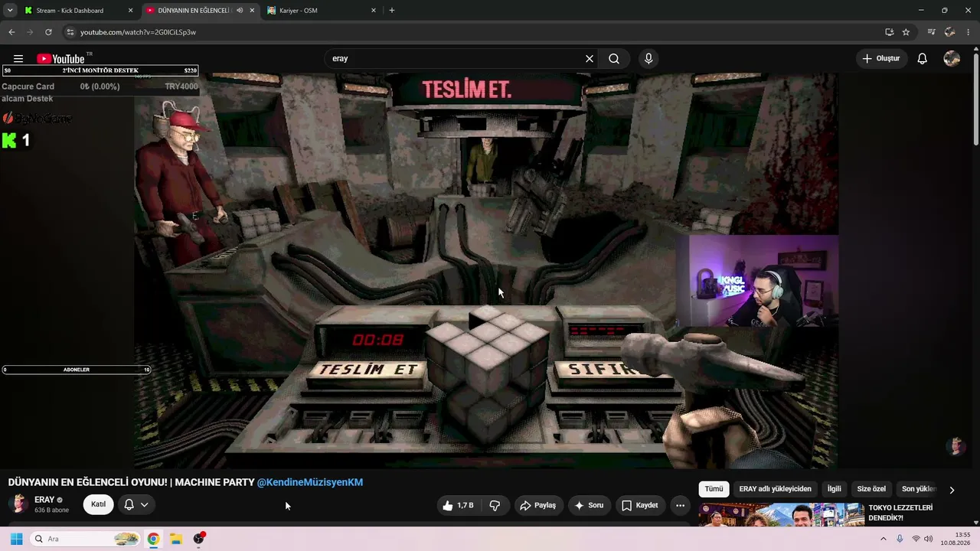Open YouTube notifications bell

pos(923,59)
